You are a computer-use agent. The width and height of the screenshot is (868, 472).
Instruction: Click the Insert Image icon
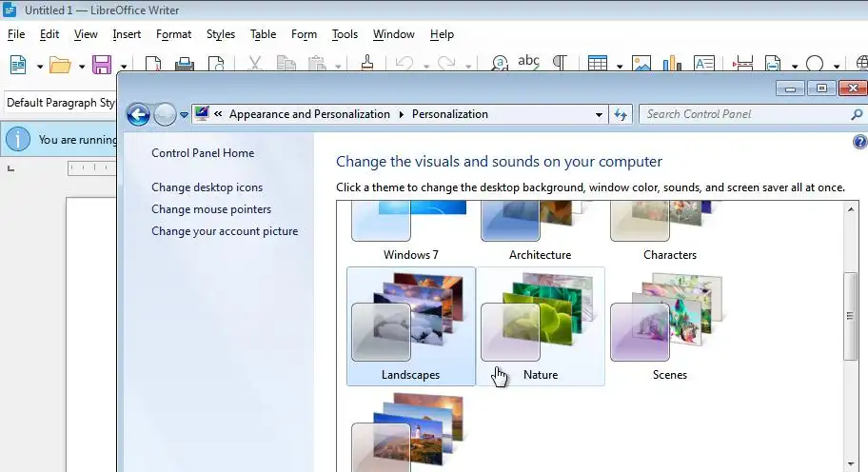tap(641, 64)
